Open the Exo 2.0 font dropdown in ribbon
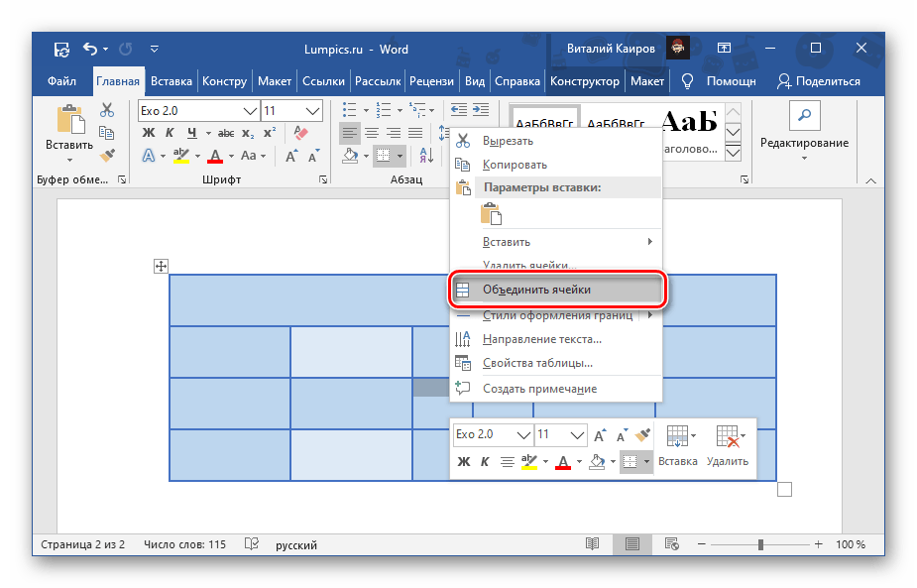Screen dimensions: 917x588 pyautogui.click(x=251, y=110)
